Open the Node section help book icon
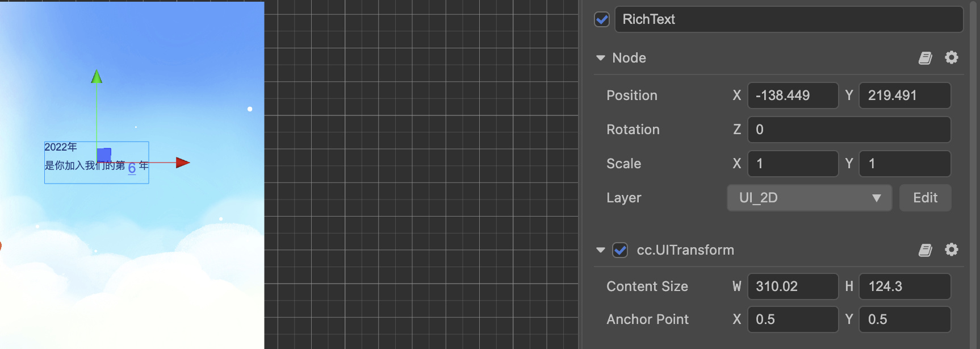This screenshot has height=349, width=980. point(925,58)
